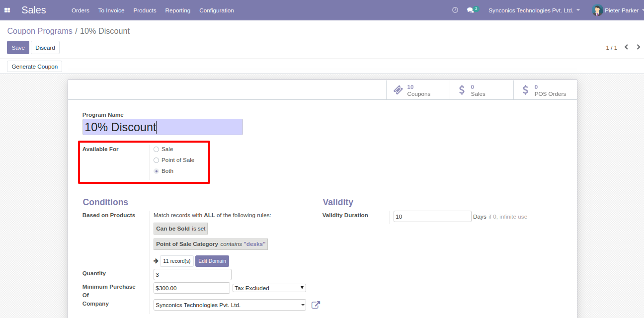644x318 pixels.
Task: Select the Sale radio option
Action: click(x=157, y=149)
